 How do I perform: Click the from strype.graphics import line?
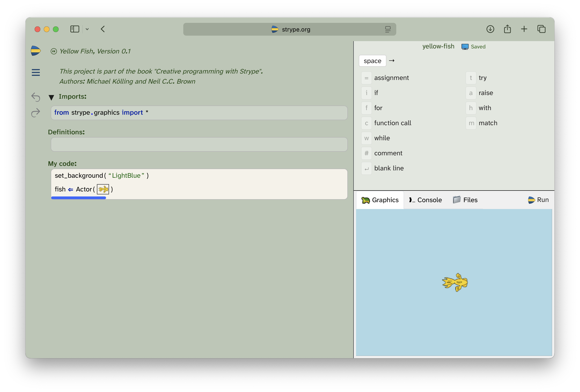tap(199, 113)
